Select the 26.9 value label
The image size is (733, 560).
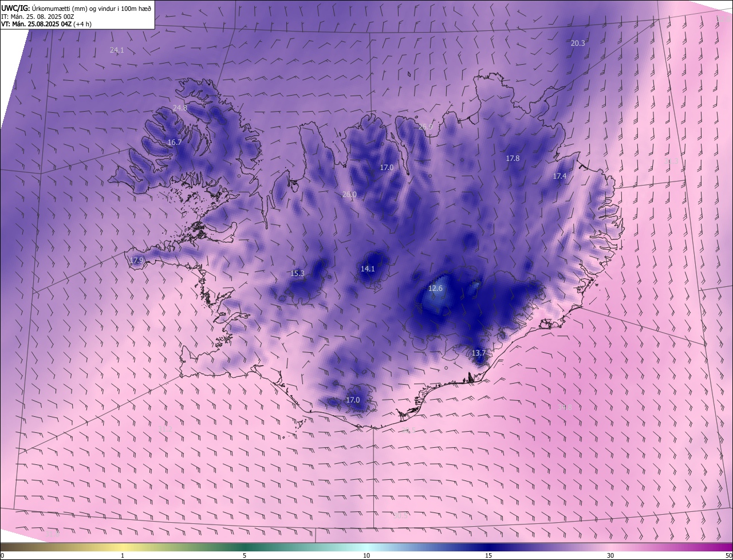425,127
